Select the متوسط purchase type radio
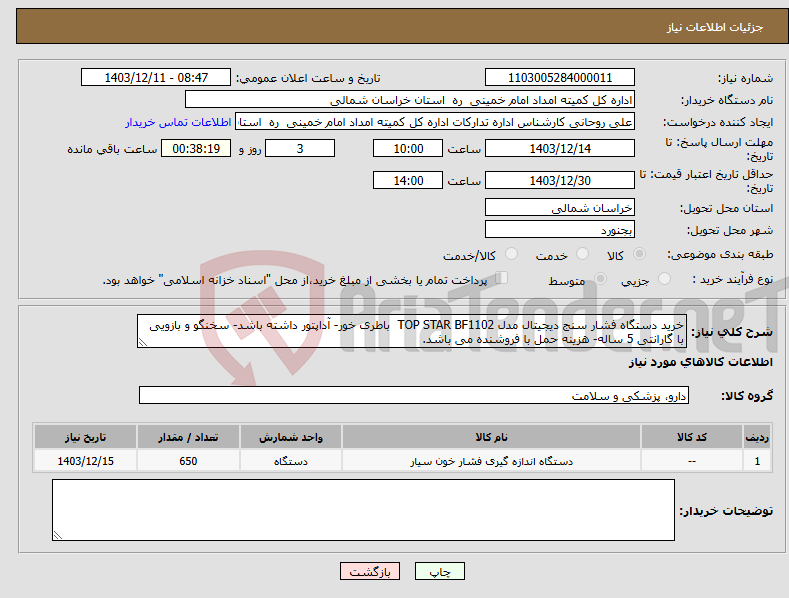Viewport: 789px width, 598px height. pos(600,278)
